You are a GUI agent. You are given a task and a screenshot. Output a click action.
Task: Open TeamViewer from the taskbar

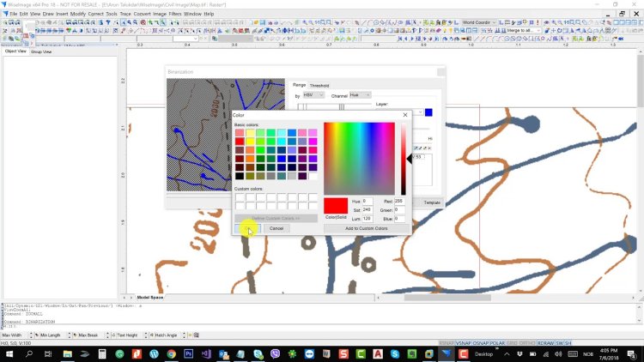(x=309, y=353)
